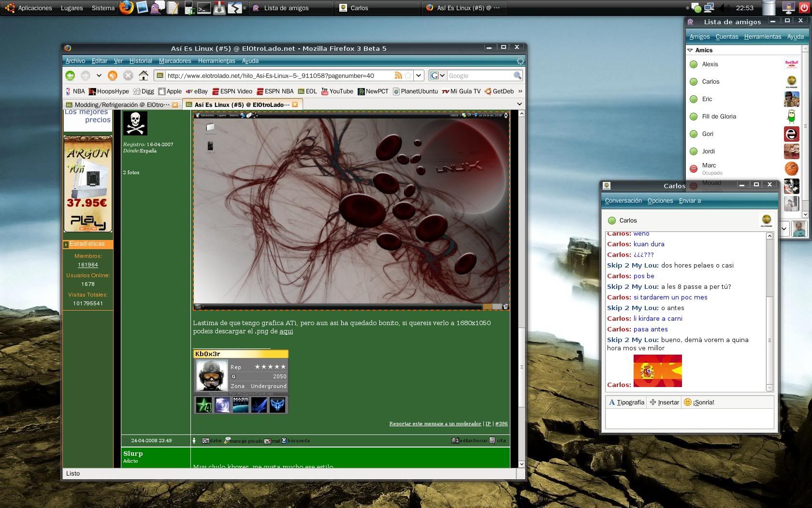The width and height of the screenshot is (812, 508).
Task: Open the Marcadores menu
Action: click(x=175, y=61)
